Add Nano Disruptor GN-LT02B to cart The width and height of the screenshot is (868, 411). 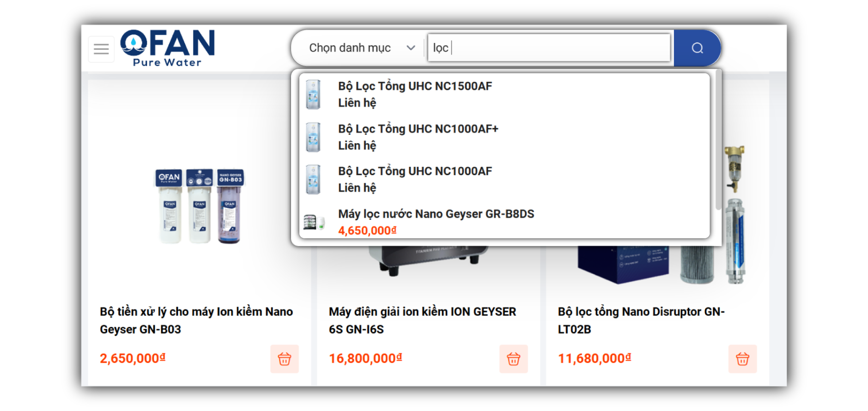(x=742, y=359)
